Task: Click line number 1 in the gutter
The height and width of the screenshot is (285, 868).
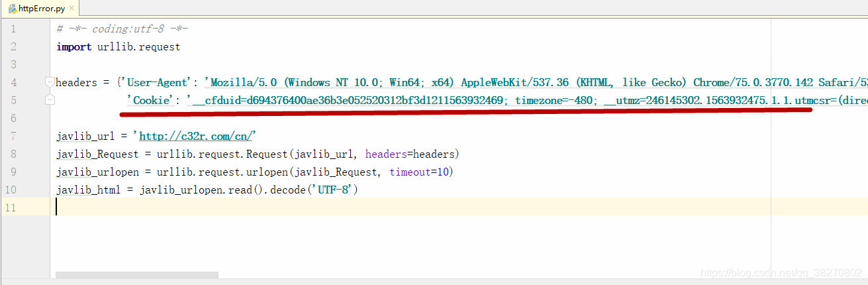Action: coord(14,28)
